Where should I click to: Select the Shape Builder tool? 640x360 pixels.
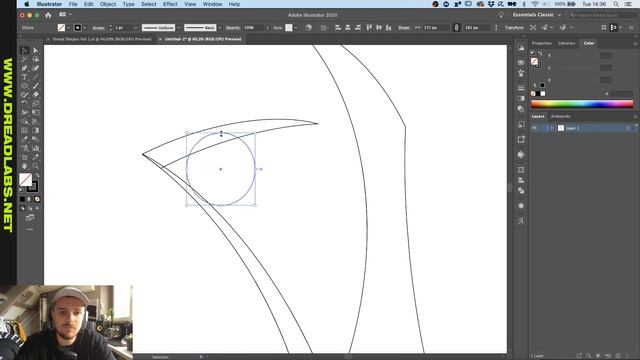click(24, 122)
